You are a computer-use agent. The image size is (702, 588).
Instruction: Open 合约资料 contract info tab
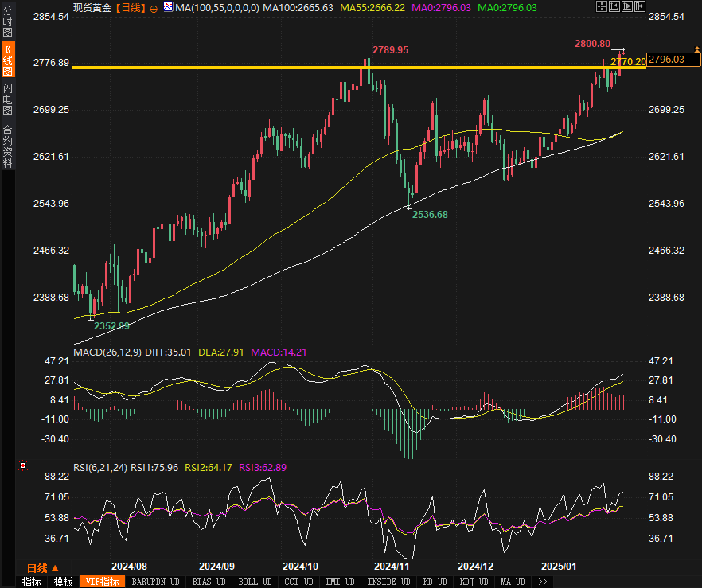pyautogui.click(x=7, y=146)
